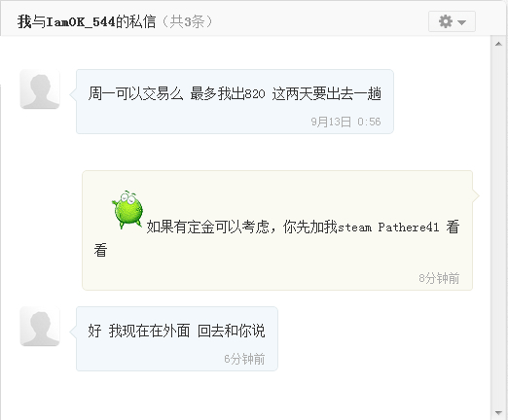This screenshot has width=508, height=420.
Task: Click the title 我与IamOK_544的私信
Action: tap(87, 22)
